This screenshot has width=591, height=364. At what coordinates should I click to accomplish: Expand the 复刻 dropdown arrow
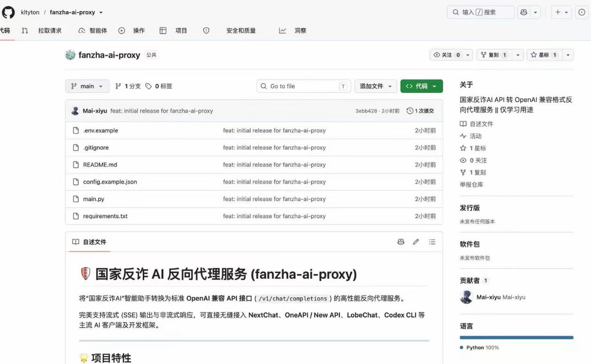coord(518,55)
